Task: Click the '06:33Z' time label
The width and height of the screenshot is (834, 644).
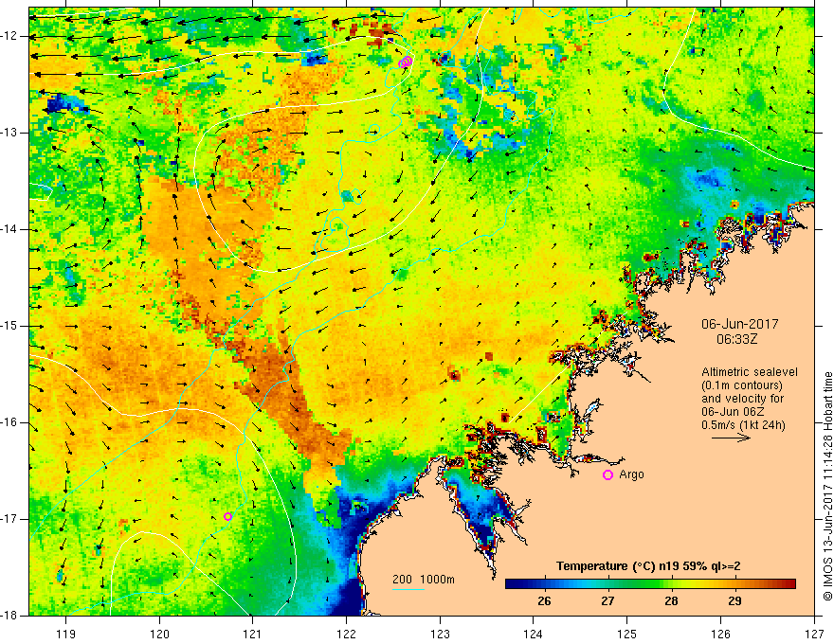Action: (736, 338)
